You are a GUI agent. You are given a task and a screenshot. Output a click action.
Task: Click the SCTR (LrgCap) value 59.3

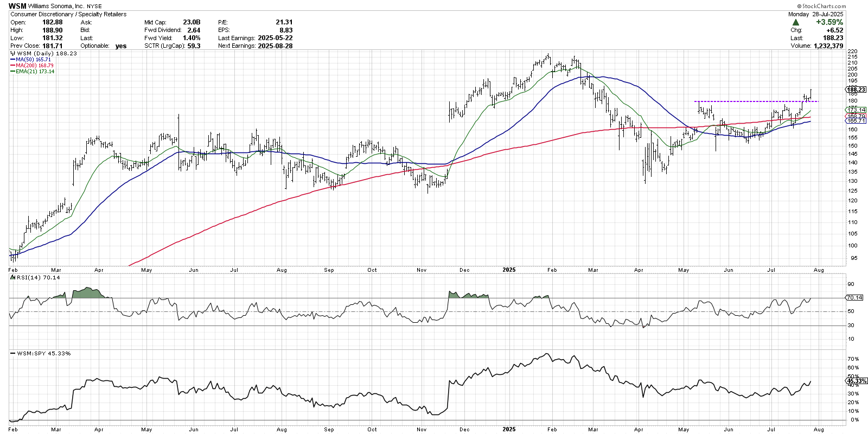[194, 46]
